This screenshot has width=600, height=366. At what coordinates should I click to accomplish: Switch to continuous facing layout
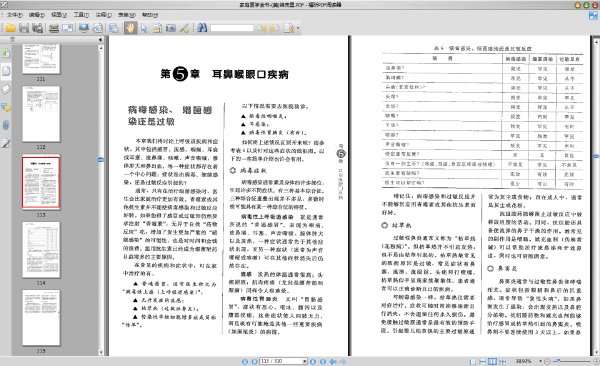pyautogui.click(x=502, y=361)
